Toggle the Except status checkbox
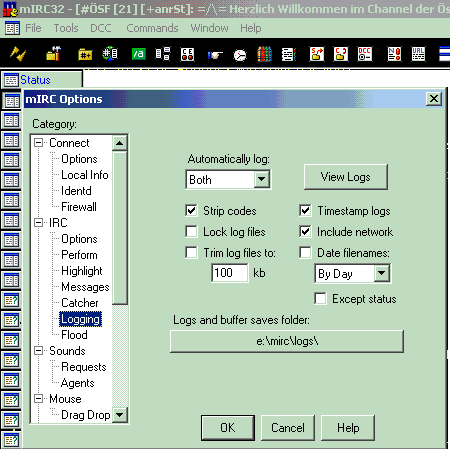This screenshot has height=449, width=450. 320,298
